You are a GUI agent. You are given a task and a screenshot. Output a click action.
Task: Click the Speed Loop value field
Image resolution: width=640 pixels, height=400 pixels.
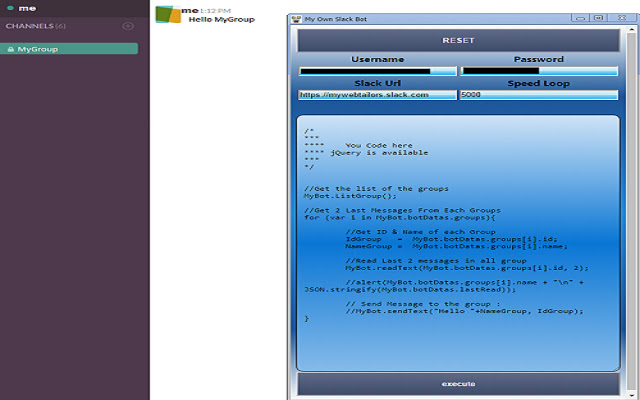click(x=540, y=95)
